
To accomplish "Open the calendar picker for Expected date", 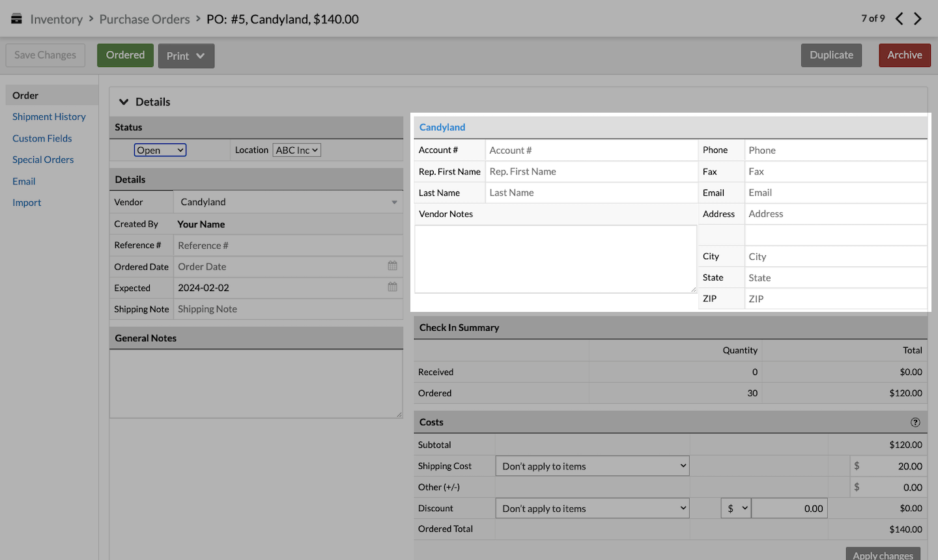I will [392, 287].
